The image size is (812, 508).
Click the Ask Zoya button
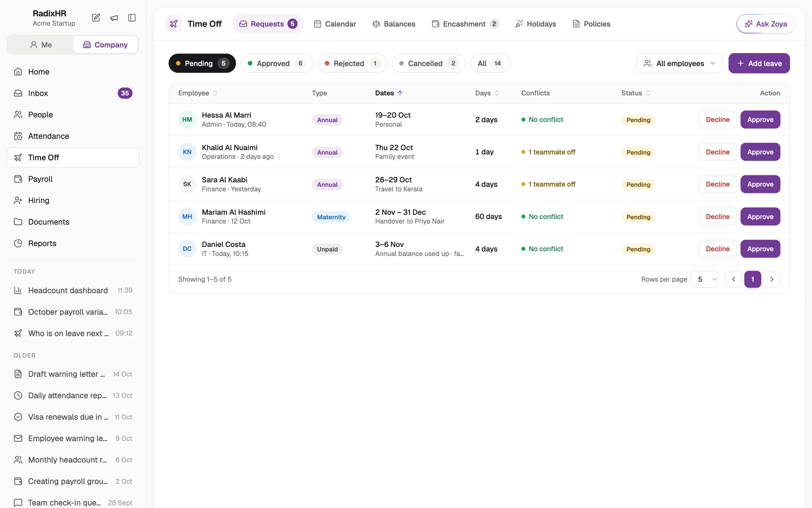point(766,24)
